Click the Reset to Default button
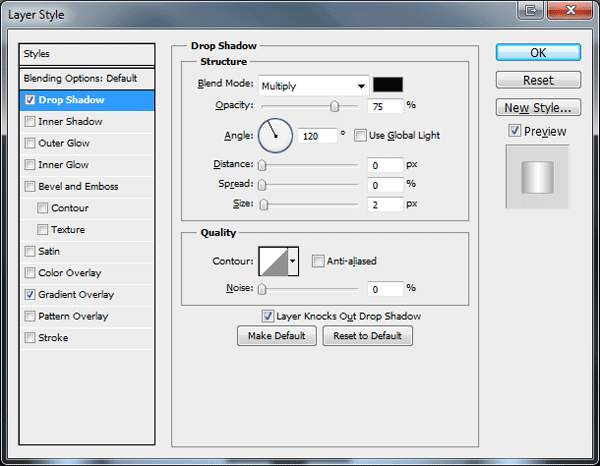The width and height of the screenshot is (600, 466). 367,336
